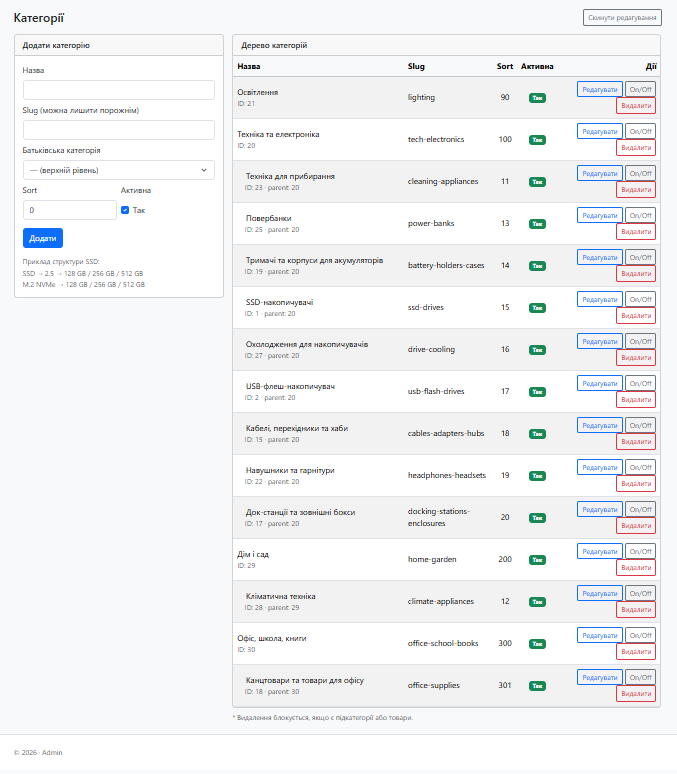This screenshot has height=774, width=677.
Task: Click the Slug input field
Action: point(119,130)
